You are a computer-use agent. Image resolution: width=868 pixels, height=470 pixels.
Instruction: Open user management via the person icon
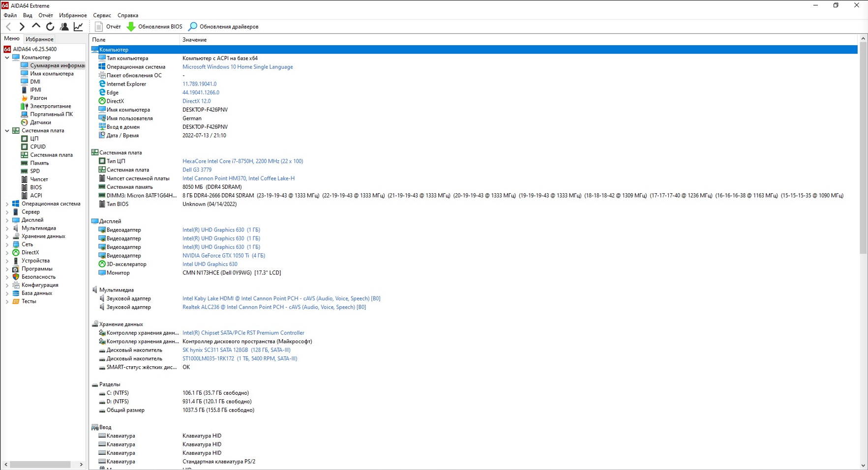64,27
